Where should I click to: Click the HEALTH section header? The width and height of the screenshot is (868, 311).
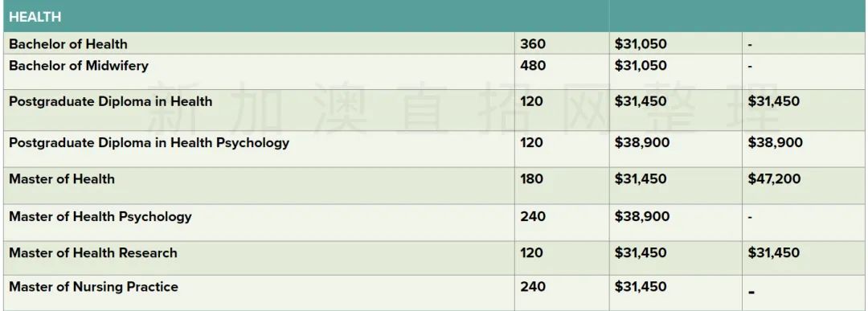click(35, 17)
